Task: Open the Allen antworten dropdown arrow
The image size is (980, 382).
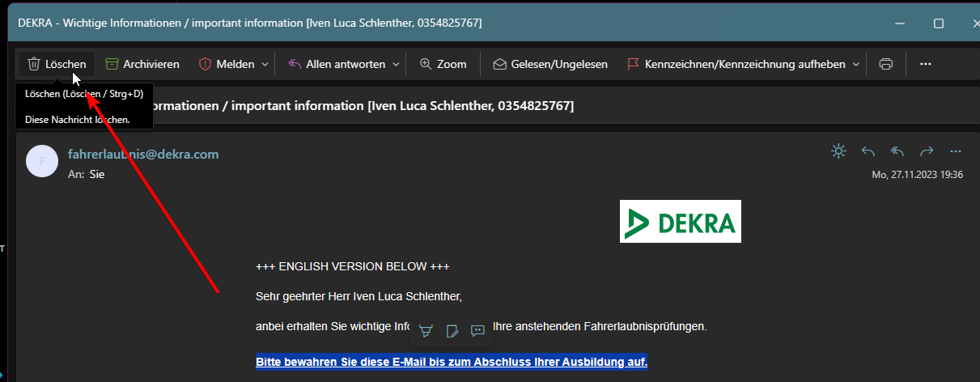Action: point(396,64)
